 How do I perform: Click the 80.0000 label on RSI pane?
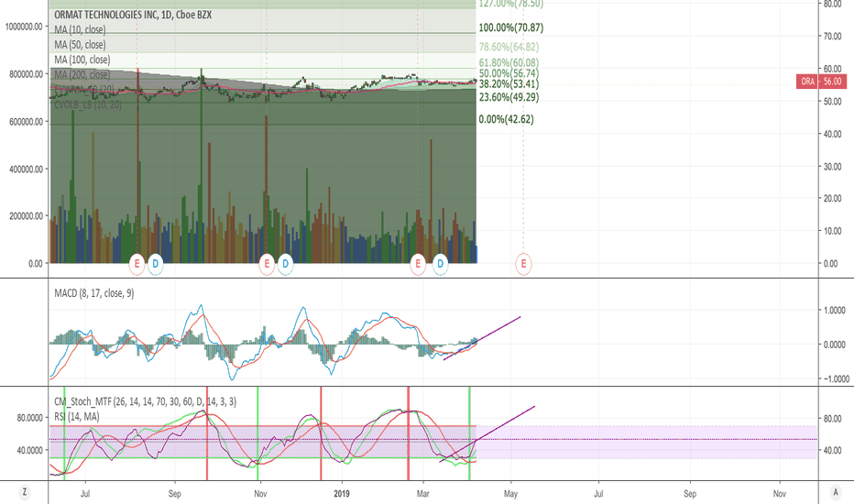pos(30,418)
